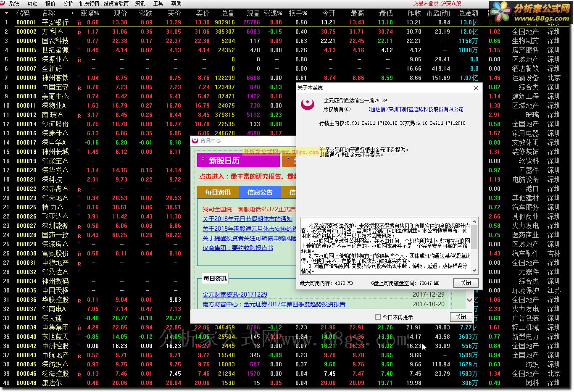Switch to the 信息公告 tab
574x392 pixels.
tap(260, 192)
